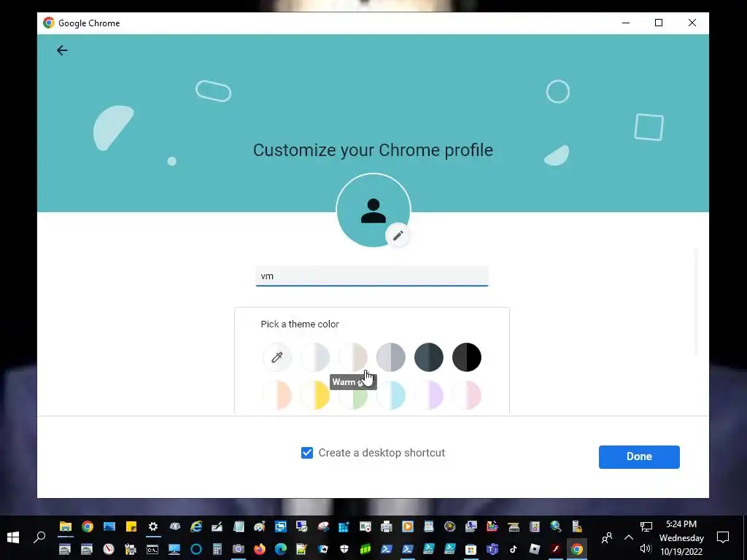Viewport: 747px width, 560px height.
Task: Choose the yellow theme color swatch
Action: [315, 395]
